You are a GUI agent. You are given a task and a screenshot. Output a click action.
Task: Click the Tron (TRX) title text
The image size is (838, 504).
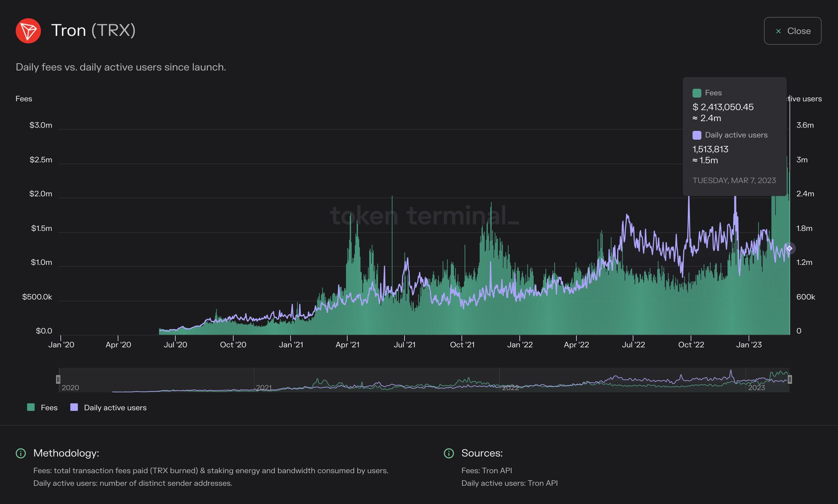click(x=93, y=31)
